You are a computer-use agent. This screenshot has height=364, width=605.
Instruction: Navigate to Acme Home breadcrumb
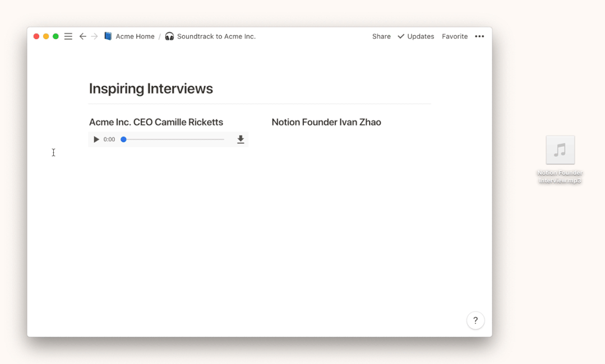click(135, 36)
